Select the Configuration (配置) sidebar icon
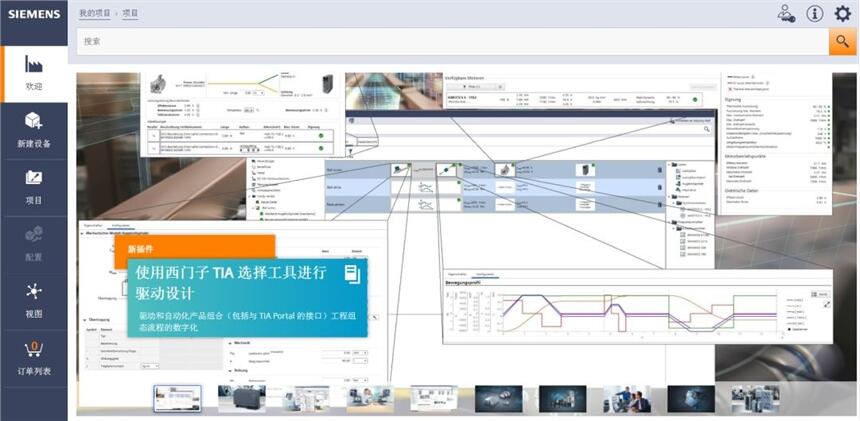Viewport: 860px width, 421px height. [33, 235]
